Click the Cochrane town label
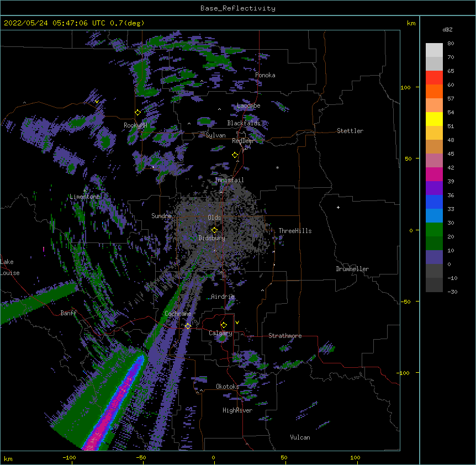This screenshot has width=476, height=465. [x=178, y=314]
